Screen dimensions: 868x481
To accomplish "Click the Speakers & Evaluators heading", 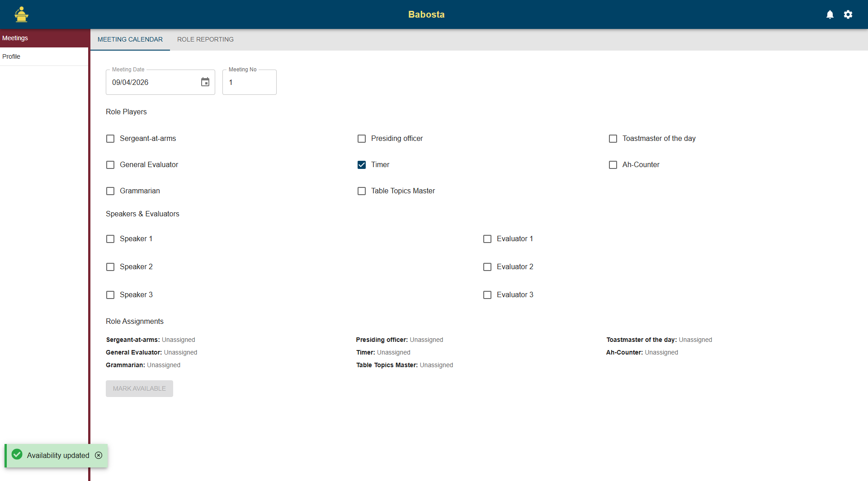I will coord(142,214).
